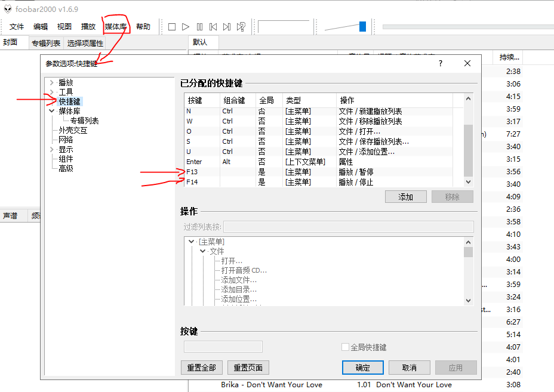
Task: Collapse the [主菜单] node in action list
Action: click(x=191, y=242)
